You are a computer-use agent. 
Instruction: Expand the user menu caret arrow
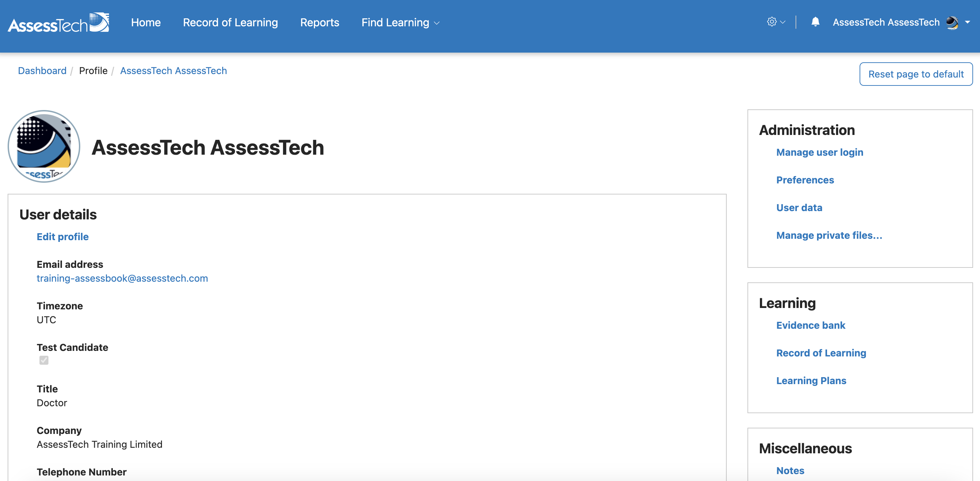point(968,22)
